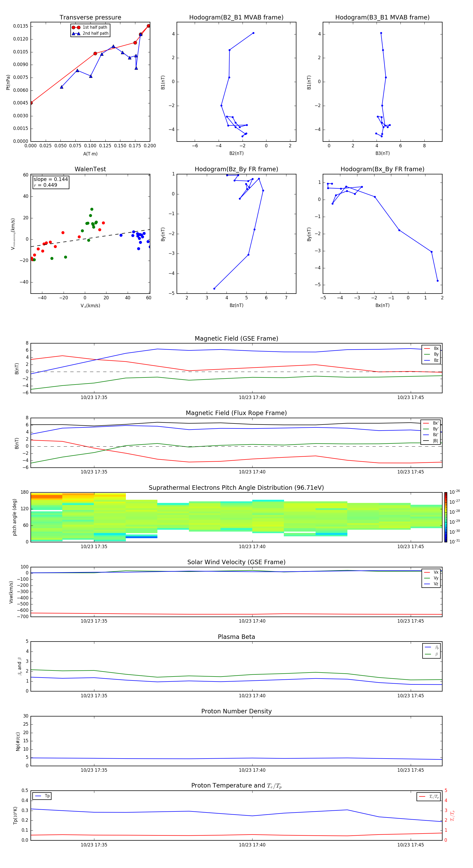Click the "|B|" entry in Flux Rope legend
This screenshot has width=473, height=868.
coord(431,441)
